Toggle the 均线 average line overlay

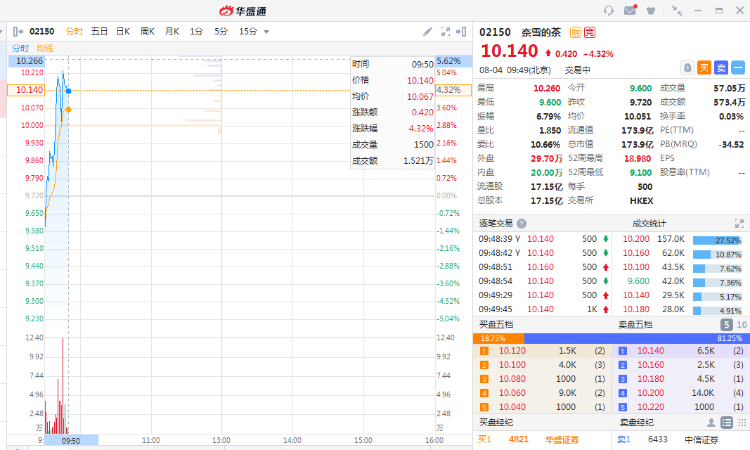pyautogui.click(x=45, y=48)
